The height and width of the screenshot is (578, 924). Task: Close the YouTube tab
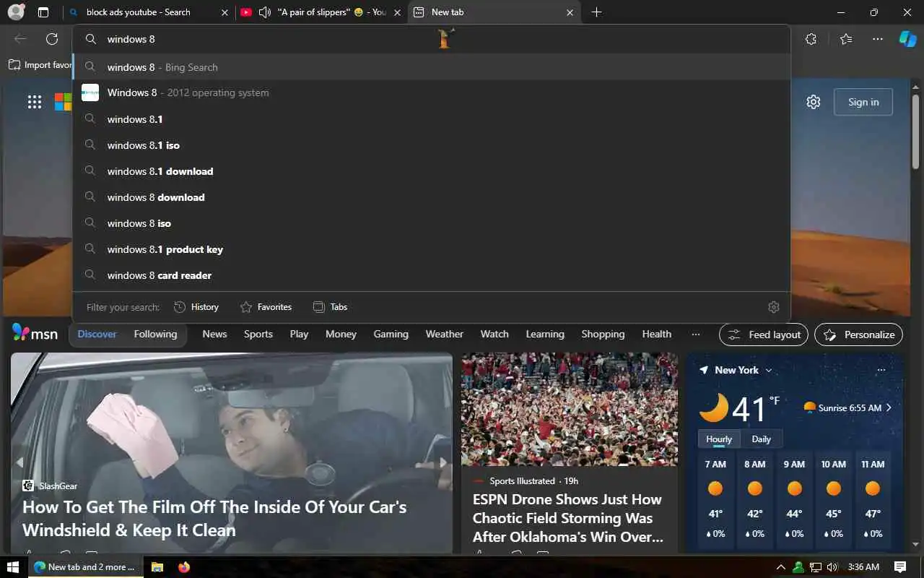[x=397, y=12]
